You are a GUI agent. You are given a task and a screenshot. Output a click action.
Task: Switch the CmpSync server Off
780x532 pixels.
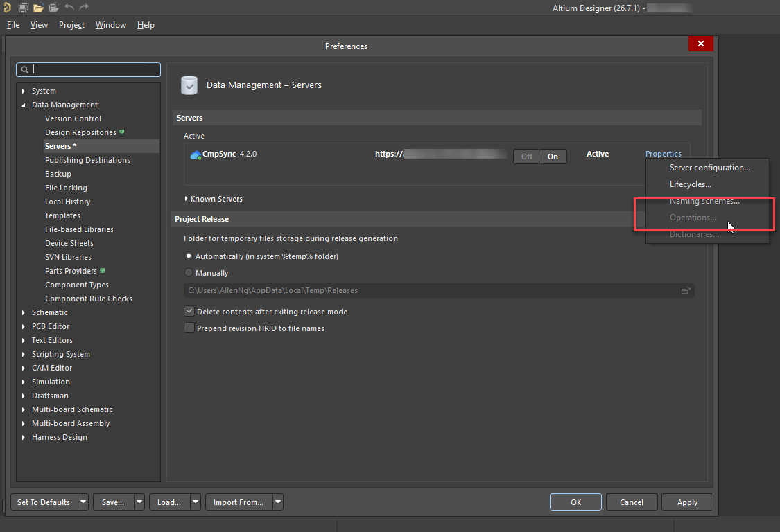[526, 157]
